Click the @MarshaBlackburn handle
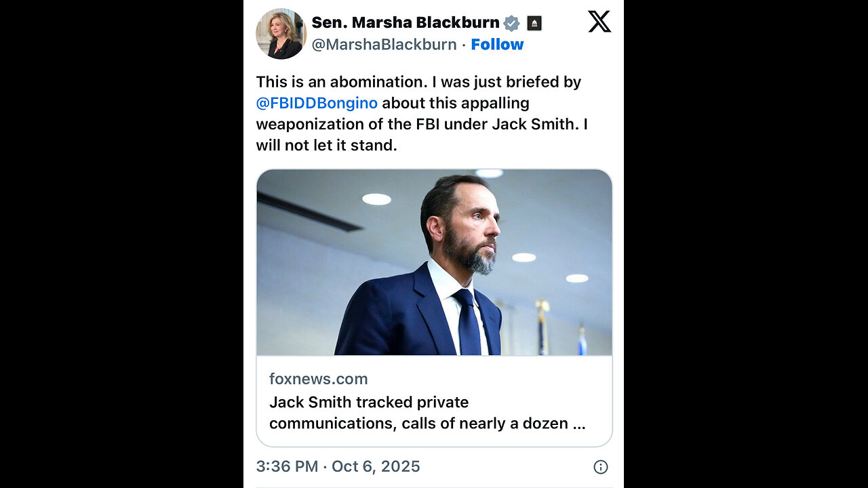Image resolution: width=868 pixels, height=488 pixels. (384, 45)
